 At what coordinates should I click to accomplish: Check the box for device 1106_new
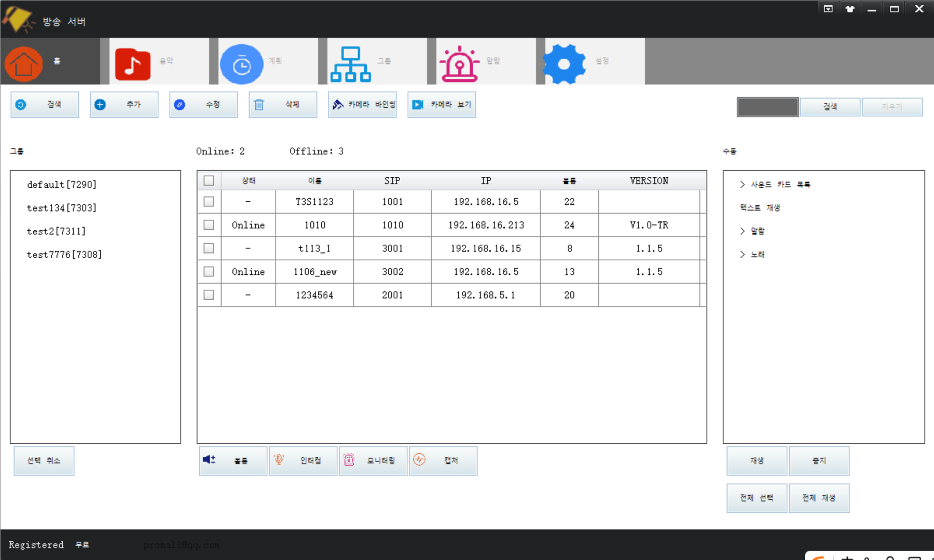click(209, 272)
